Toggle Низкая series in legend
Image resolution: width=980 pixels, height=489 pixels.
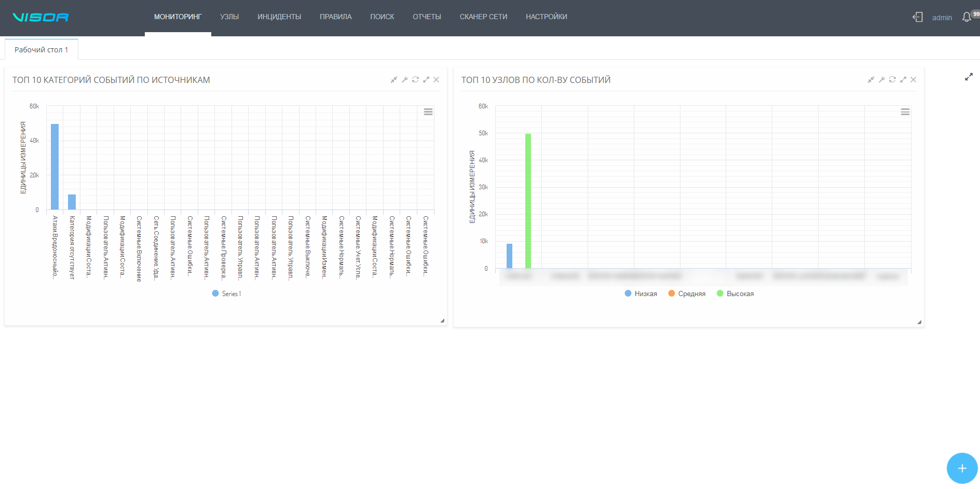click(x=641, y=294)
